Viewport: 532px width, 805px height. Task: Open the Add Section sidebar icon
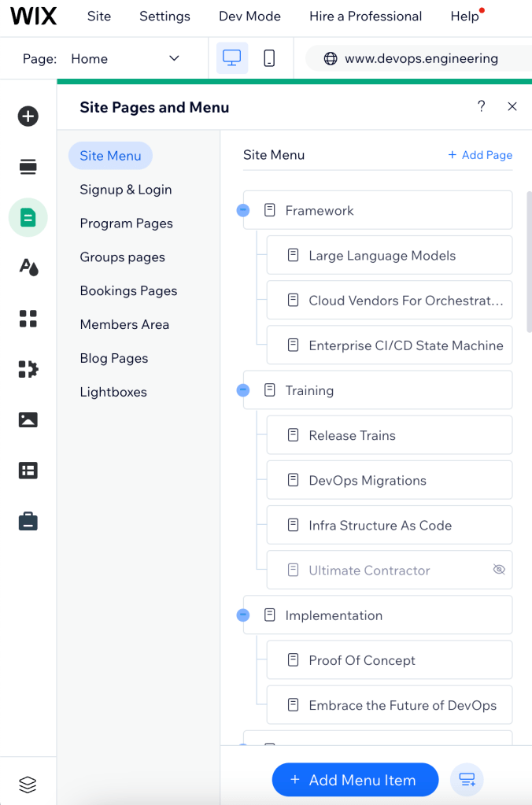(28, 167)
